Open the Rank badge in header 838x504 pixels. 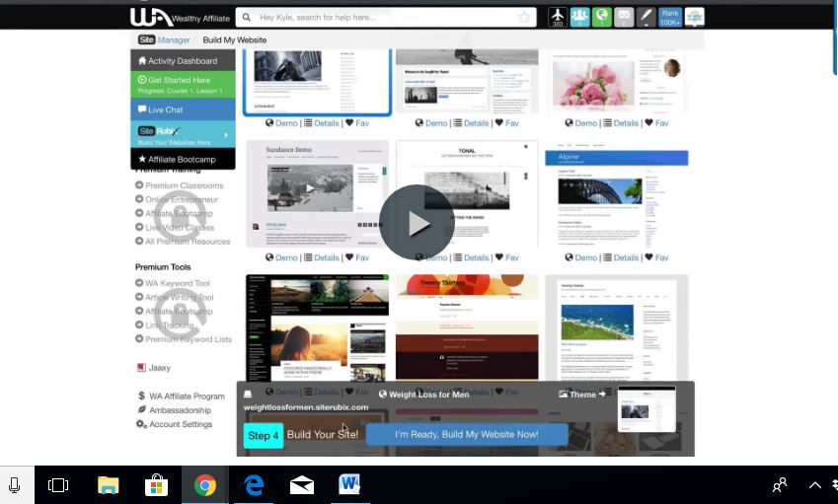[x=669, y=17]
